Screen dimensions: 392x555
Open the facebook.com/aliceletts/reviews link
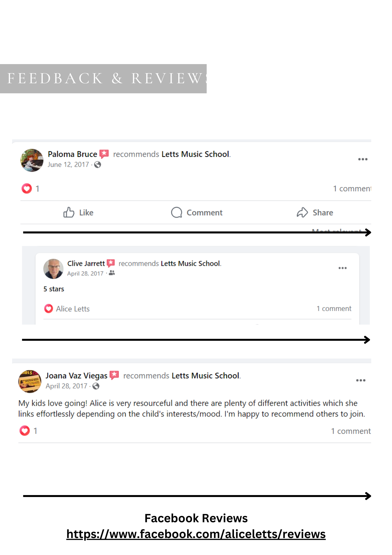[x=196, y=534]
